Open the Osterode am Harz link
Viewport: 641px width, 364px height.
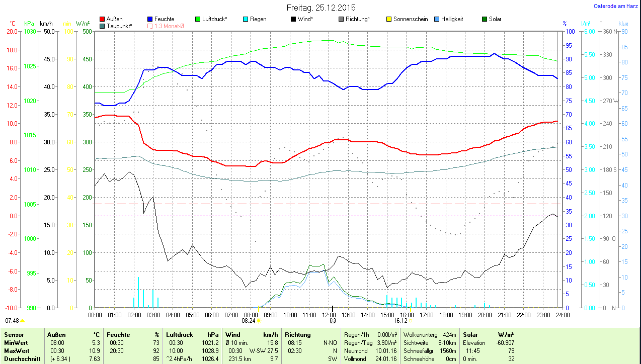pos(616,6)
